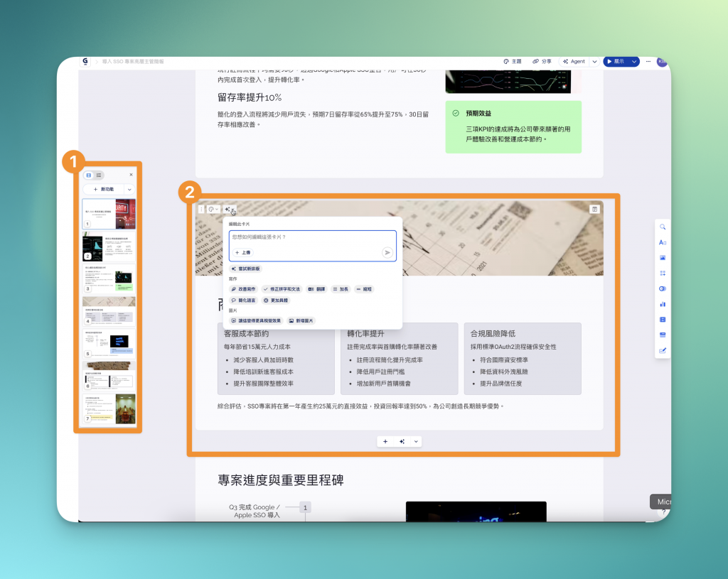
Task: Open the help question-mark icon
Action: tap(663, 512)
